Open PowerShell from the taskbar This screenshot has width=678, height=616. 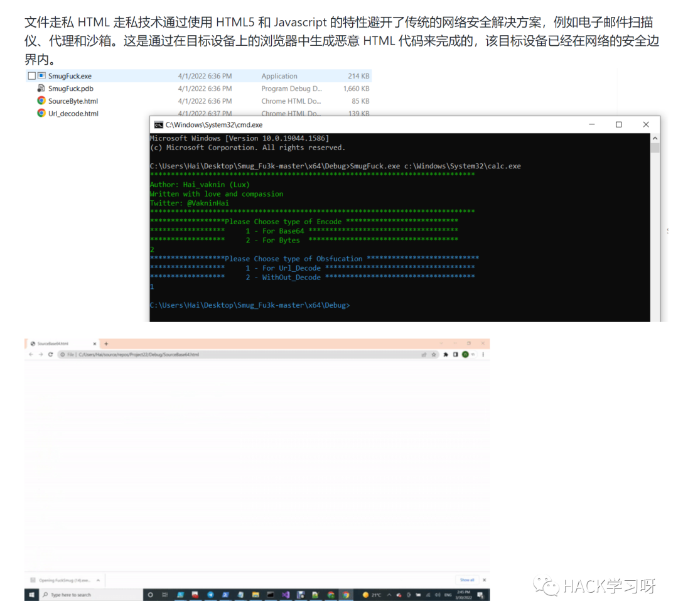pos(225,595)
